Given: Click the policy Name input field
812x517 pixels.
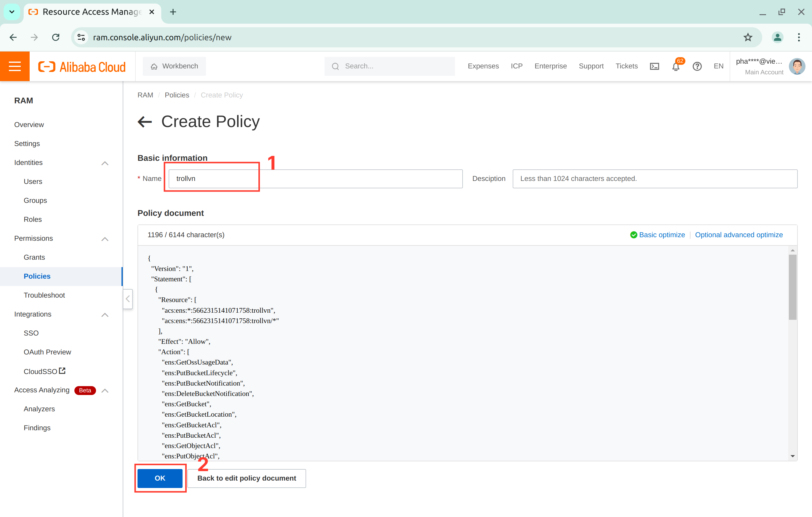Looking at the screenshot, I should point(315,179).
